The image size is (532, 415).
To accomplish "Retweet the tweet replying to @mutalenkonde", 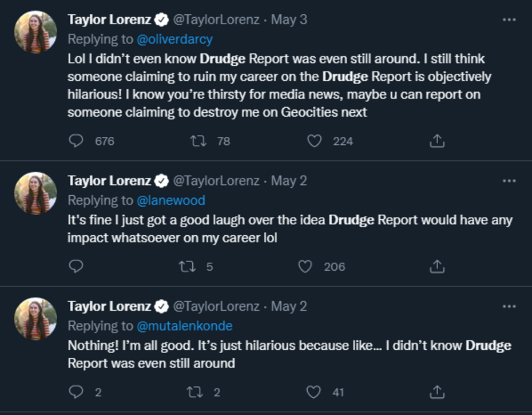I will pyautogui.click(x=195, y=392).
